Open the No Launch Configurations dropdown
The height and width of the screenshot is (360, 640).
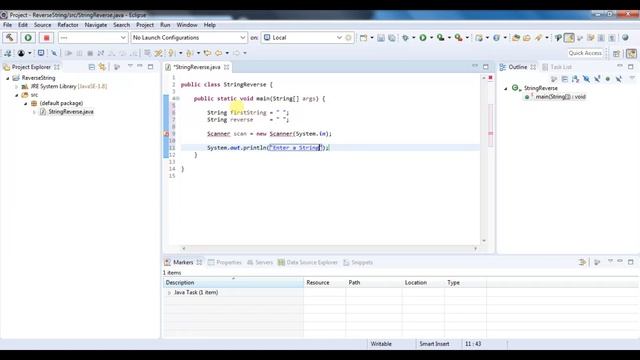click(189, 38)
